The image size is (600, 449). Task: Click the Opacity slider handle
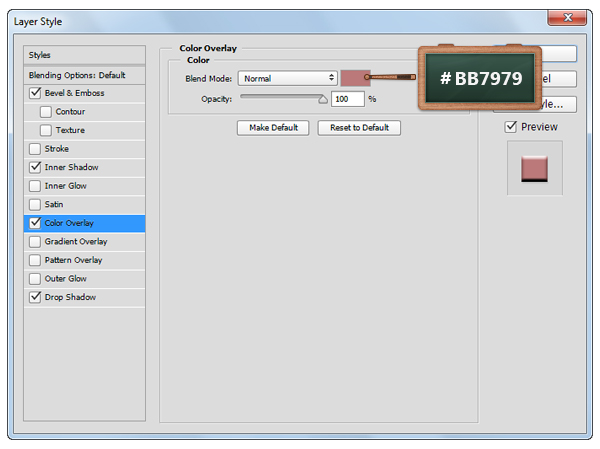click(x=322, y=99)
